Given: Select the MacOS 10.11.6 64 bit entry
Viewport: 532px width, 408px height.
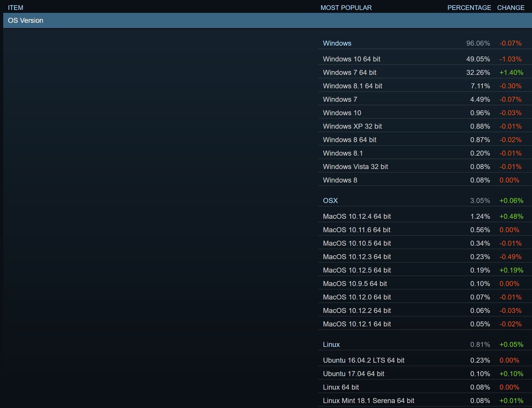Looking at the screenshot, I should (357, 230).
